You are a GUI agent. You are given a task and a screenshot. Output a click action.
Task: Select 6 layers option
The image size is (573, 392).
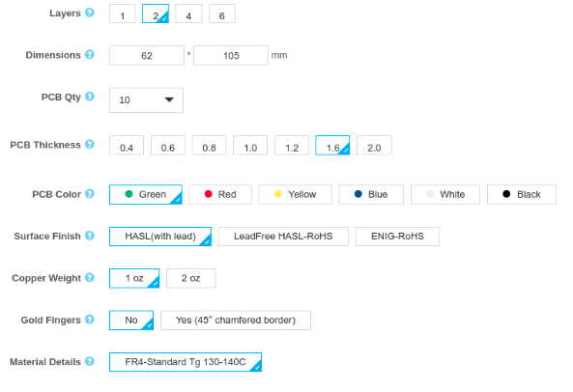point(222,14)
